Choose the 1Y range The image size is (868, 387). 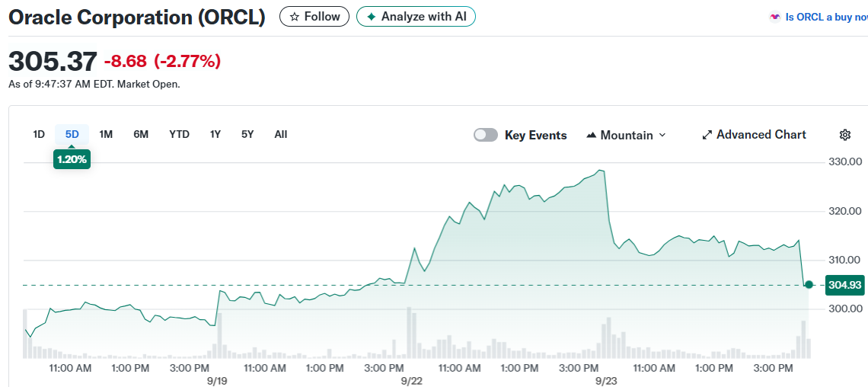point(215,134)
